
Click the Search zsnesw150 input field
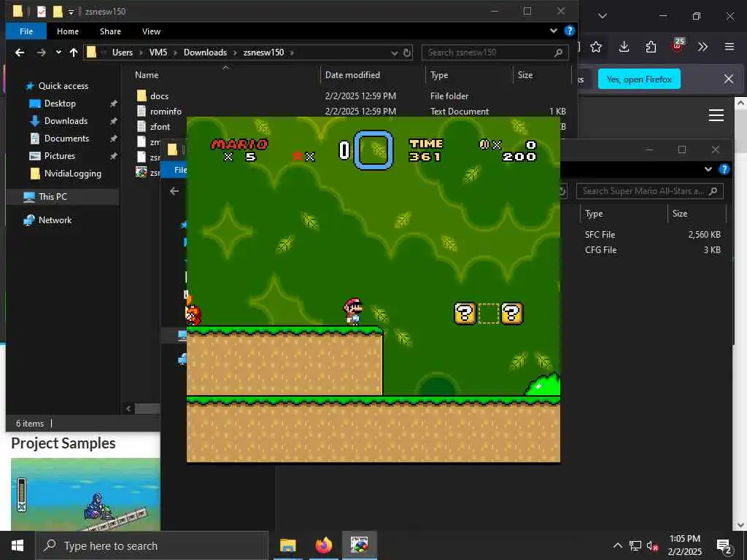pyautogui.click(x=495, y=52)
